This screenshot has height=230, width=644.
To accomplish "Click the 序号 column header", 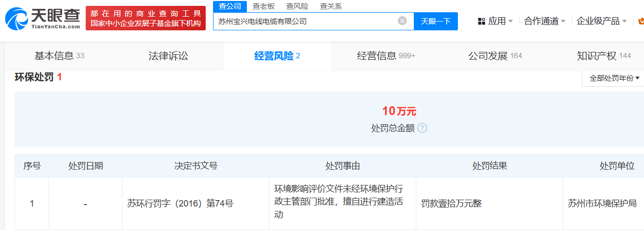I will click(x=32, y=166).
